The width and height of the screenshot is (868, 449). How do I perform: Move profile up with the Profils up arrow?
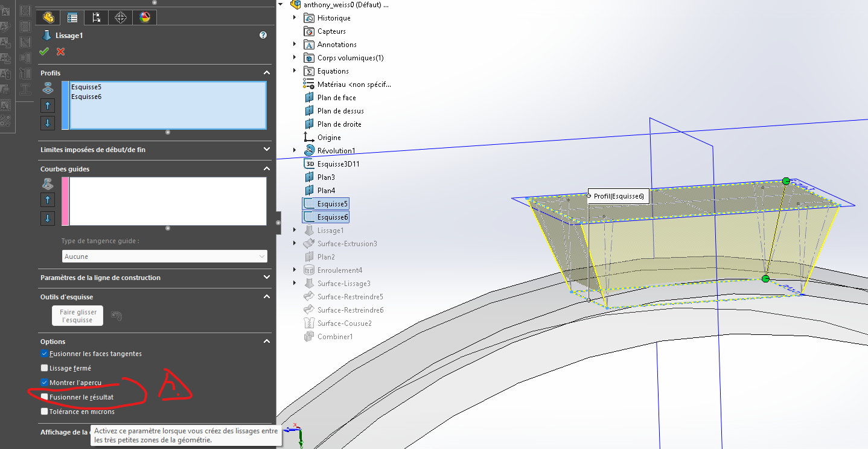coord(48,106)
